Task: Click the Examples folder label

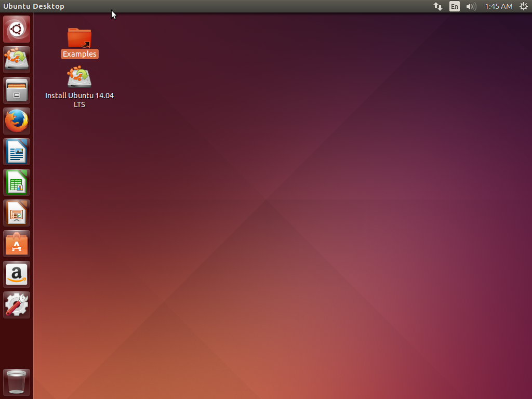Action: (79, 54)
